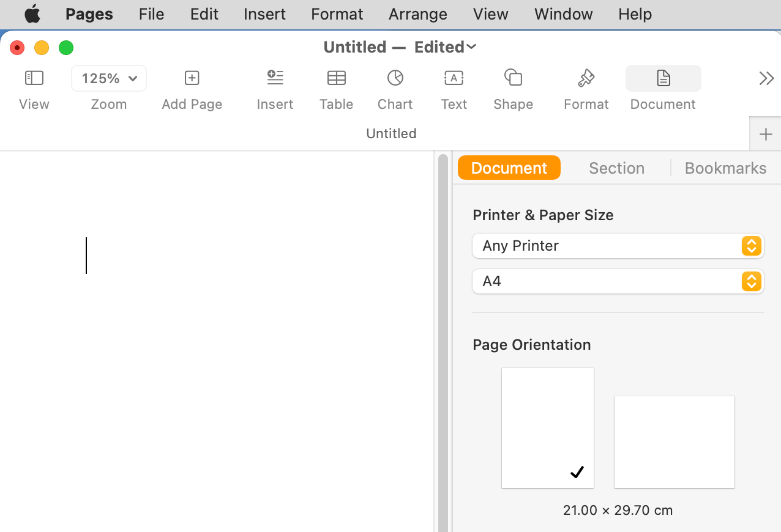Click the green full-screen window button
The height and width of the screenshot is (532, 781).
click(x=66, y=48)
